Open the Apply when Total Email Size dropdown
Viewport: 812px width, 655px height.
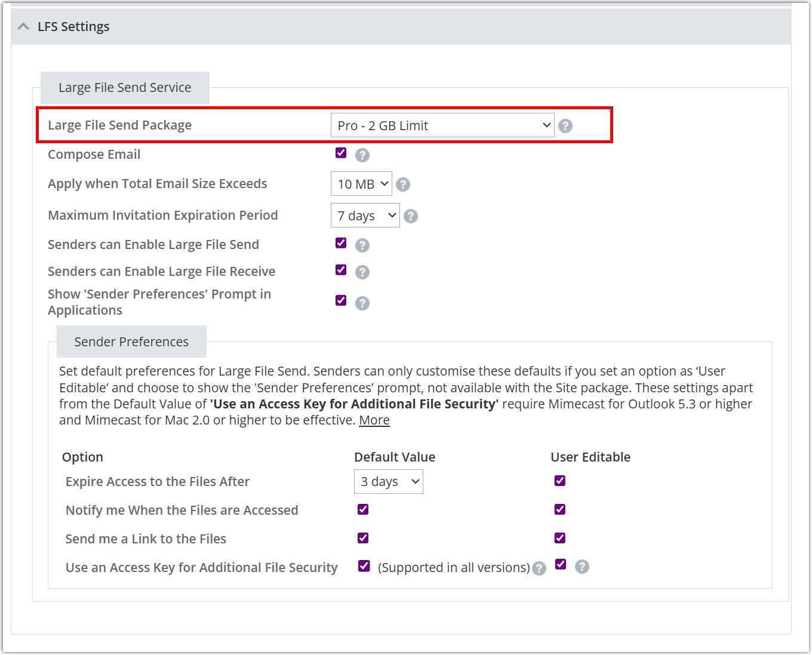tap(361, 184)
